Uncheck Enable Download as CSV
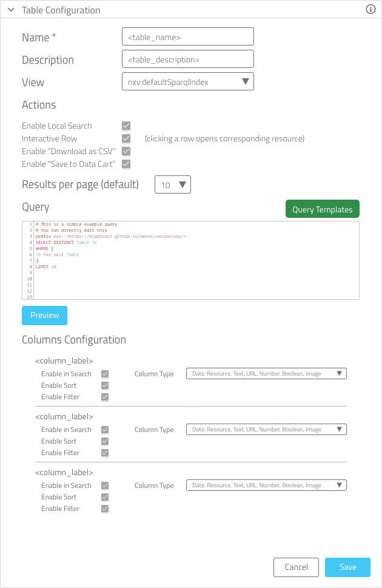The image size is (382, 588). (126, 151)
